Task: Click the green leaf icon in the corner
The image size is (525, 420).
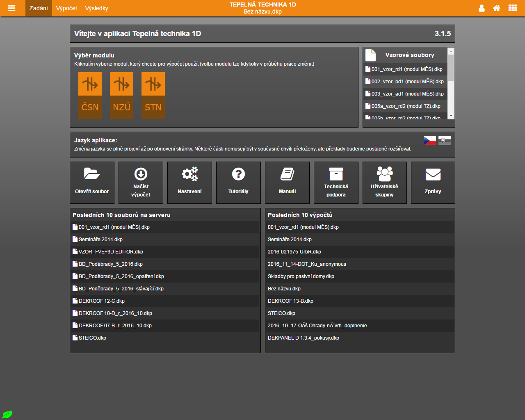Action: tap(7, 414)
